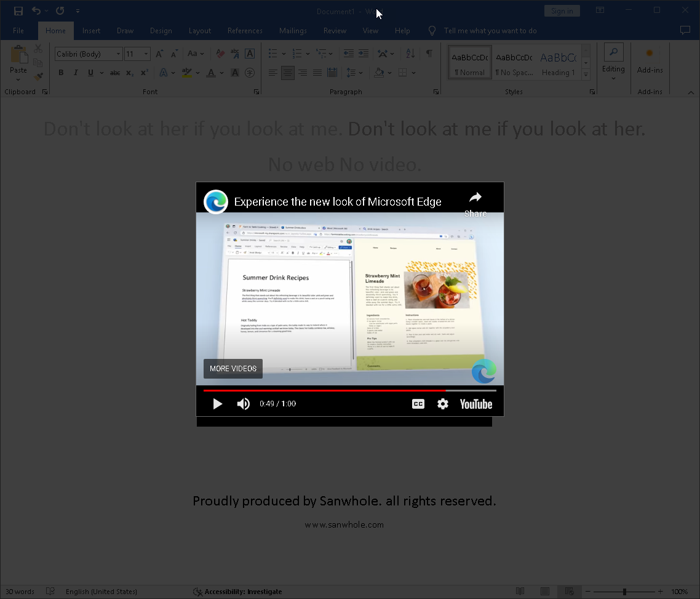The height and width of the screenshot is (599, 700).
Task: Click Tell me what you want to do
Action: [490, 31]
